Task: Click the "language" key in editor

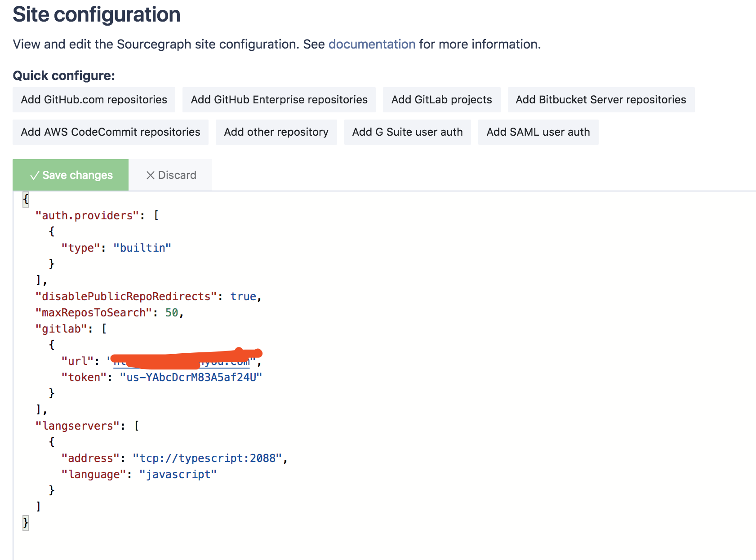Action: pos(94,475)
